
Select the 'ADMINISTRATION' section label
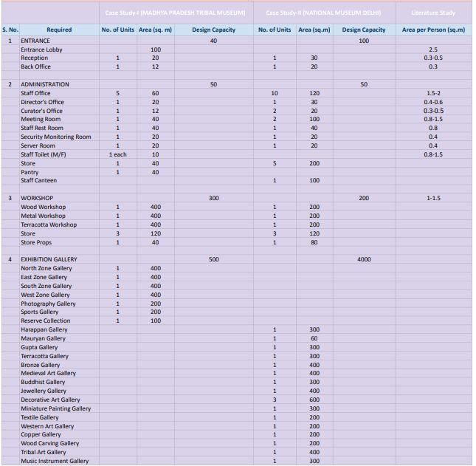tap(44, 84)
